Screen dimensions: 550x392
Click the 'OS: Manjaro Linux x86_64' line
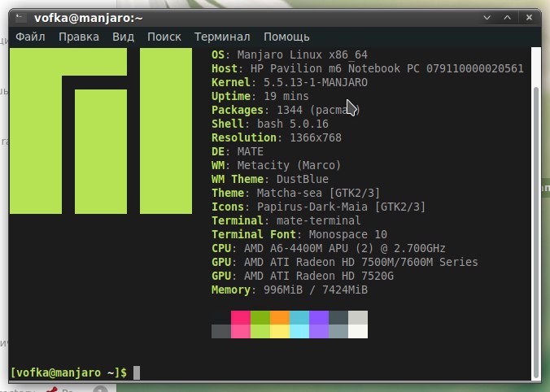290,55
